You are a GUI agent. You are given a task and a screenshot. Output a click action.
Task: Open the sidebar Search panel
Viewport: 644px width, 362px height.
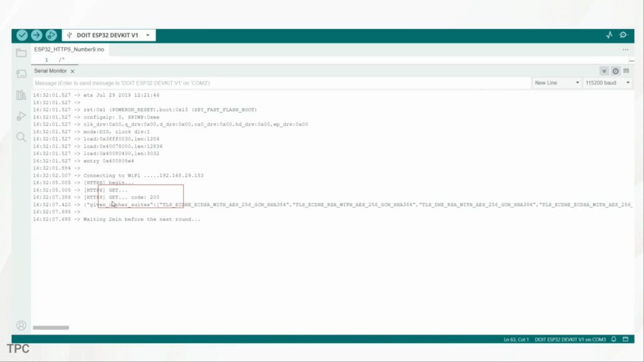[x=21, y=137]
